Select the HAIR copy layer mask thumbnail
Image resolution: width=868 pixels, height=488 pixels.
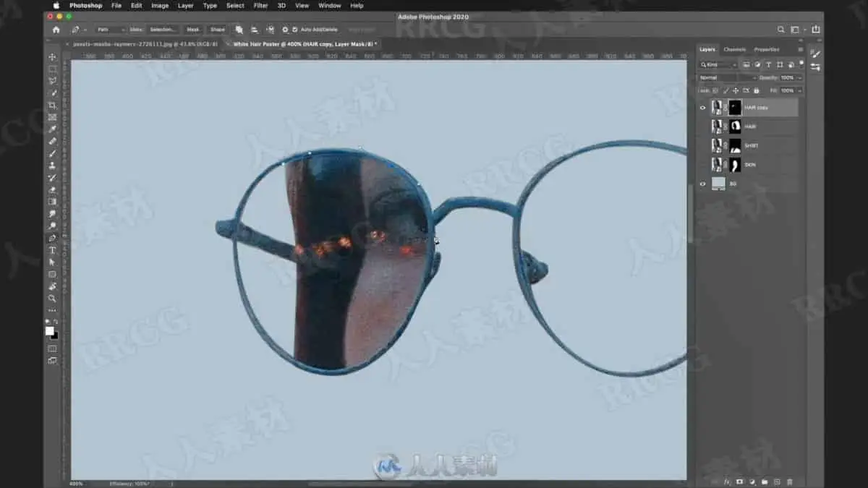coord(735,108)
